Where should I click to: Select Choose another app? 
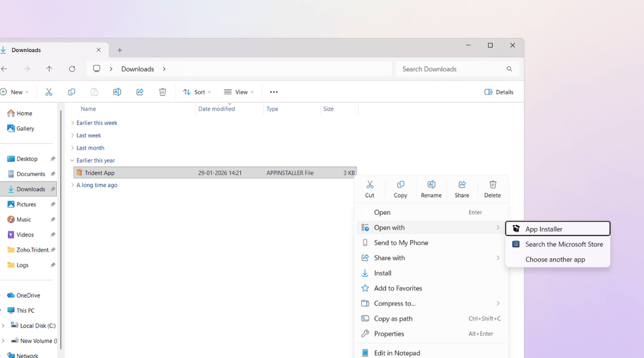coord(558,260)
